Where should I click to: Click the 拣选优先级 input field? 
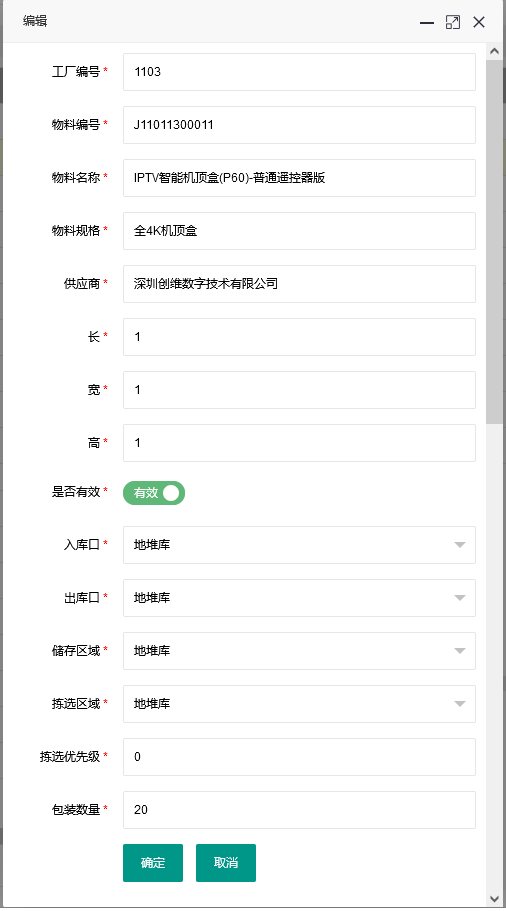[299, 757]
